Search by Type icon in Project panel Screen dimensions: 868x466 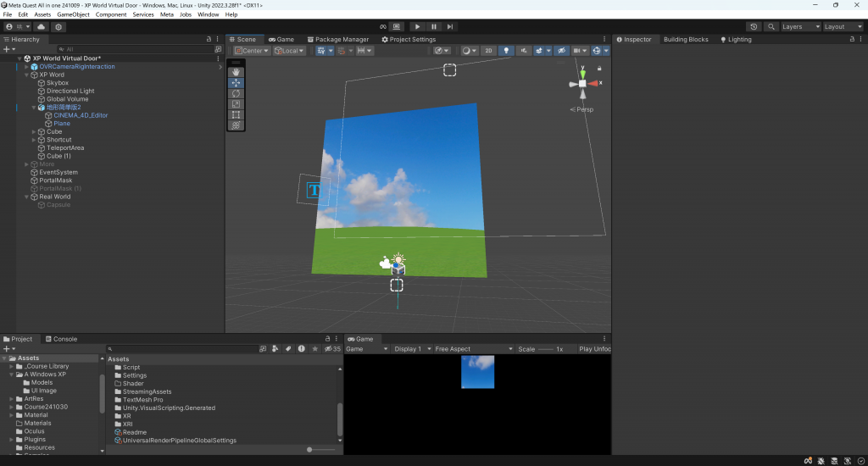(x=275, y=349)
